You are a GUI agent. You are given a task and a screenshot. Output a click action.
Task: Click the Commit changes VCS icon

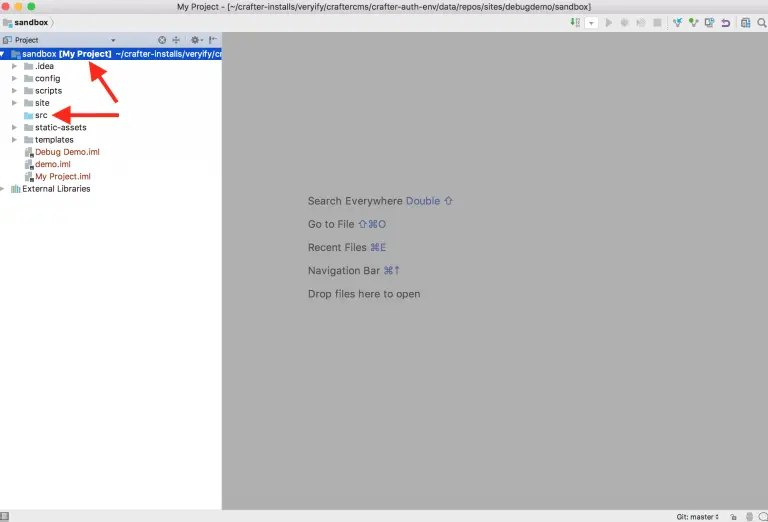693,22
